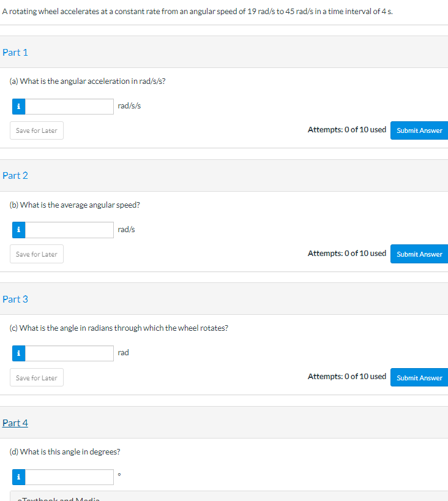The image size is (448, 501).
Task: Save Part 1 answer for later
Action: tap(37, 130)
